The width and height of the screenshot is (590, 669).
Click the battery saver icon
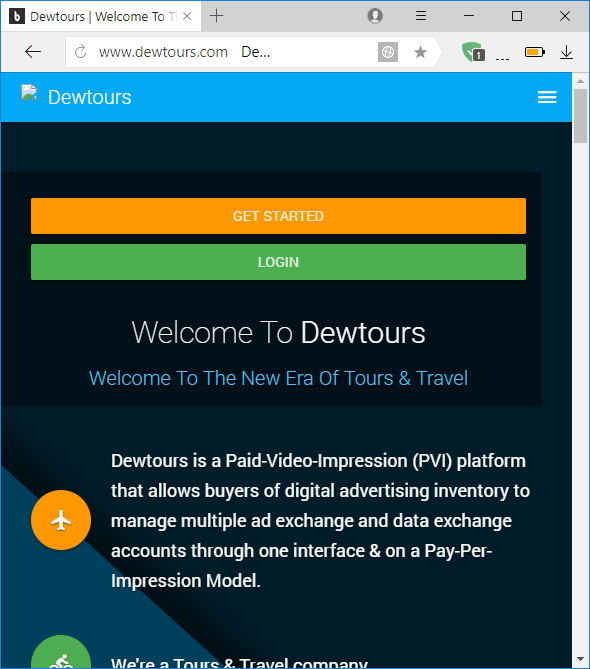click(x=535, y=52)
